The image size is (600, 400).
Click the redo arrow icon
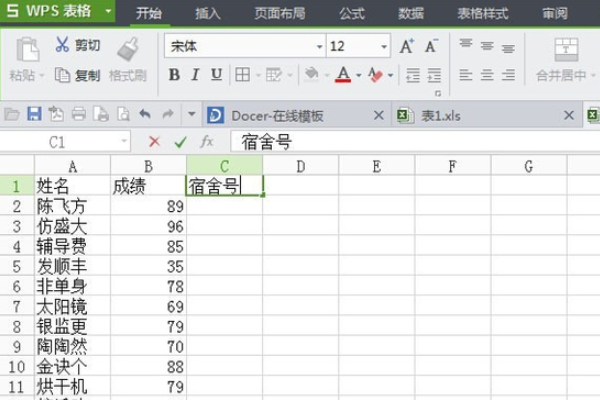(x=168, y=114)
